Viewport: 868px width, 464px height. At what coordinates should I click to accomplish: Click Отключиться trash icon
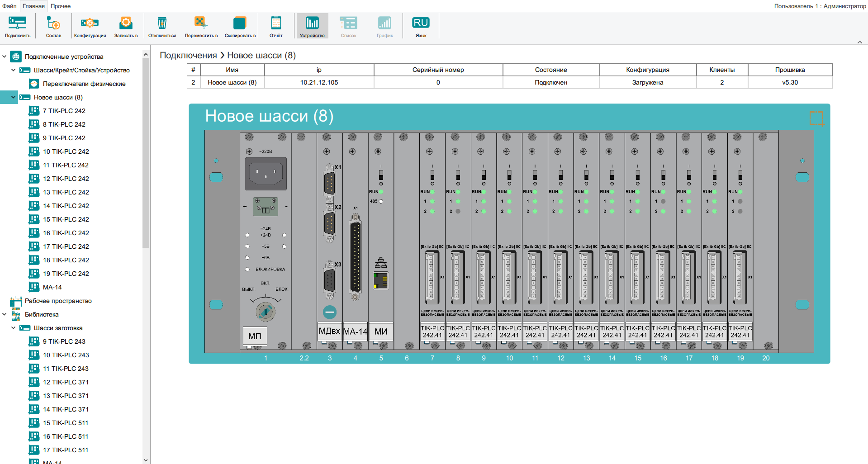click(x=162, y=27)
